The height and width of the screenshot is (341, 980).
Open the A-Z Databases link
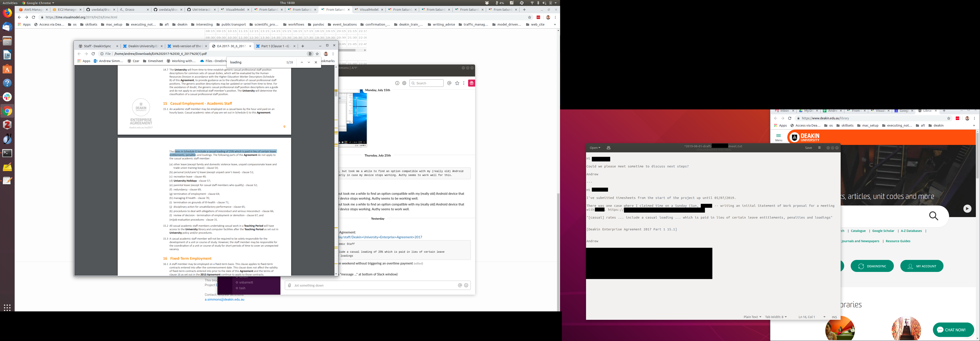coord(911,231)
